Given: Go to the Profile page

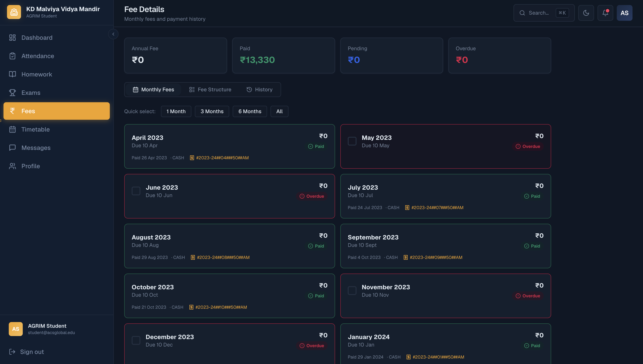Looking at the screenshot, I should pos(57,166).
